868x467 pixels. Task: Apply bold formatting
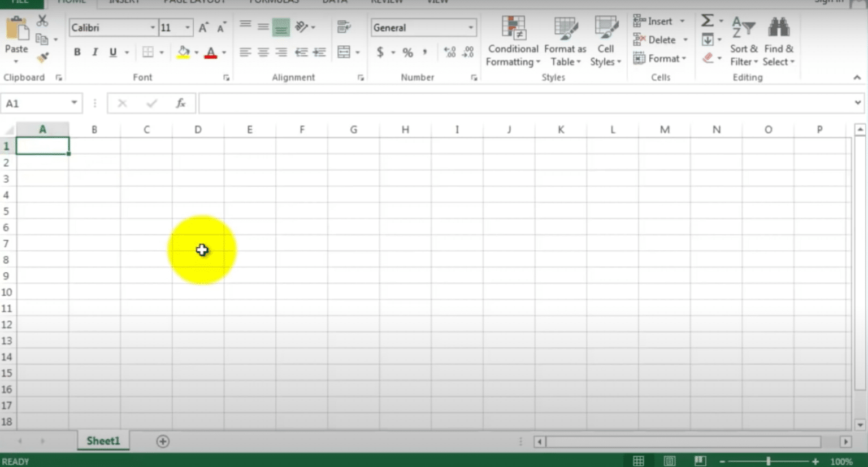77,52
